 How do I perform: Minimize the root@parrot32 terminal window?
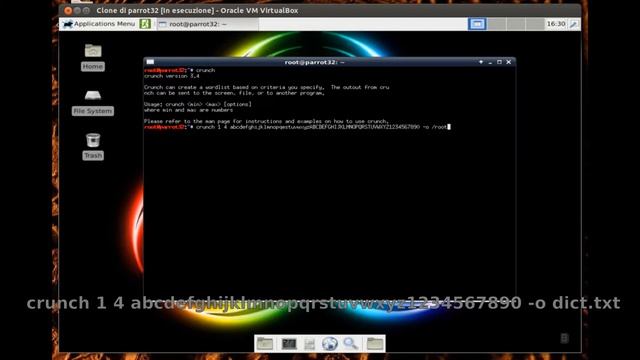pyautogui.click(x=490, y=62)
